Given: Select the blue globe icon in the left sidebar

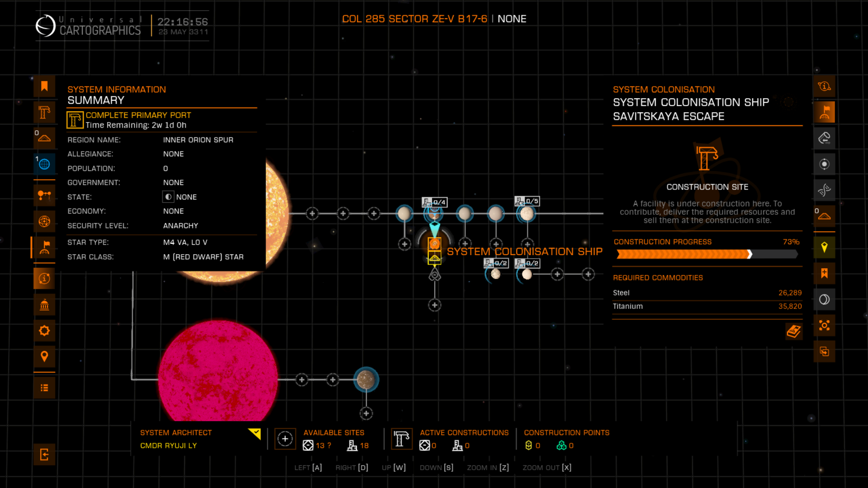Looking at the screenshot, I should click(x=44, y=164).
